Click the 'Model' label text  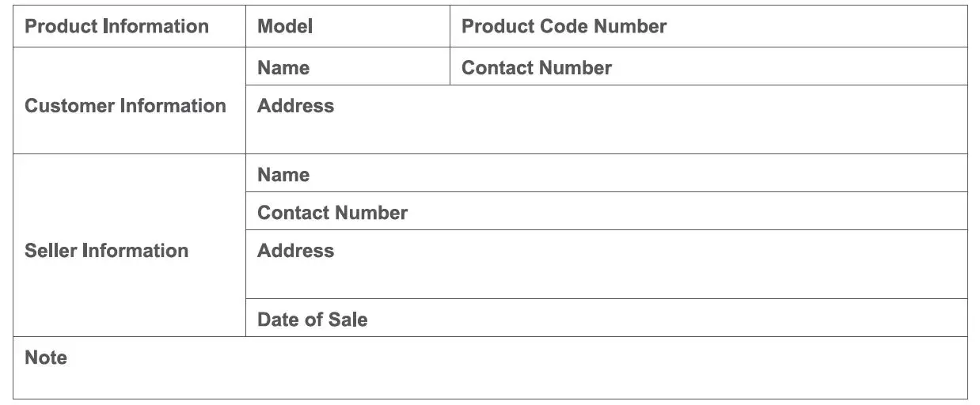click(285, 26)
